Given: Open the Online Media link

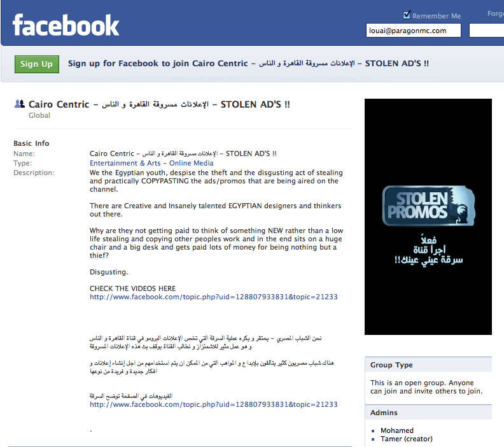Looking at the screenshot, I should click(x=192, y=163).
